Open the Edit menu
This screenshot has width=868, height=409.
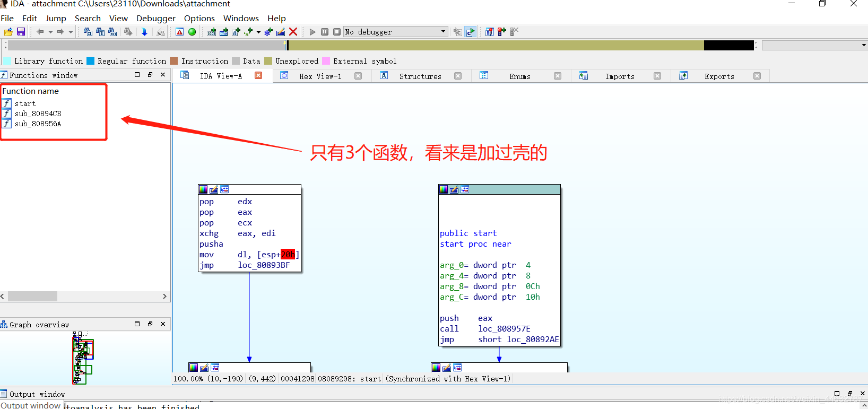[x=30, y=18]
